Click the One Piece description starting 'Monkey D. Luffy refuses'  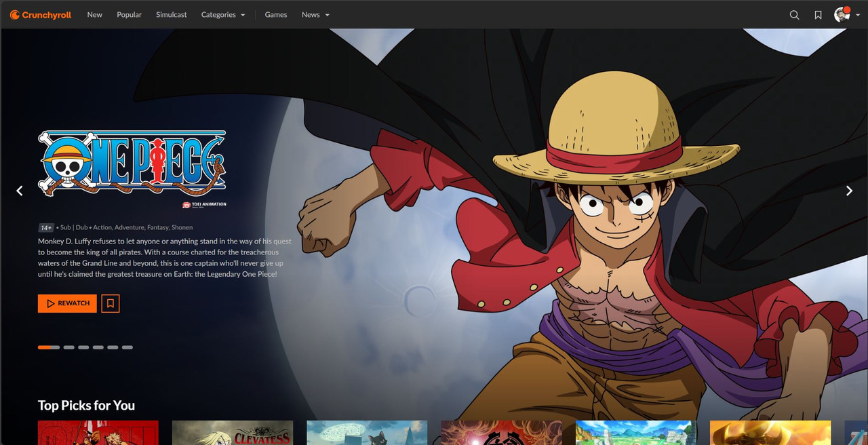[165, 258]
